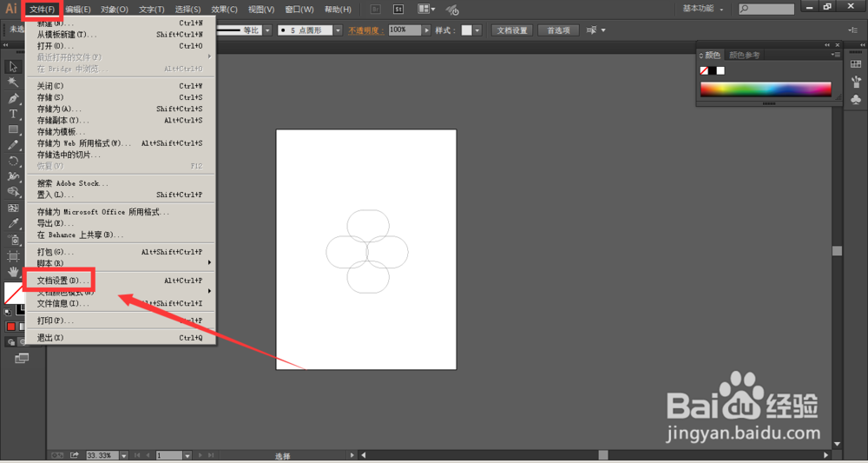Click the opacity 100% input field

point(404,30)
